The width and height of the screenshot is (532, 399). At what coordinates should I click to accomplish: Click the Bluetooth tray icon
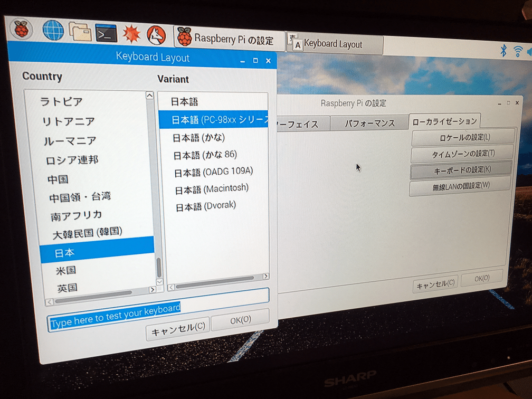503,50
